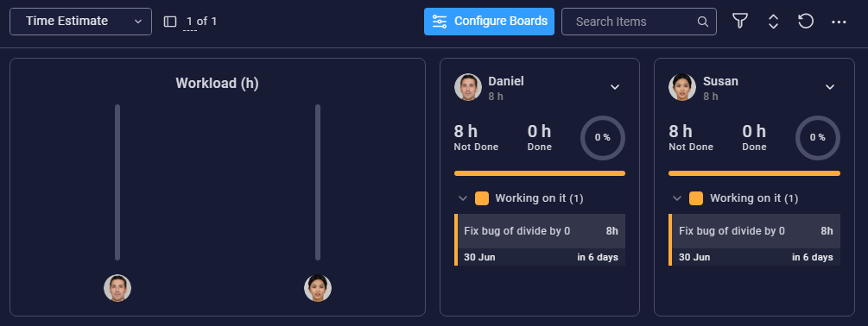
Task: Click Daniel's profile photo in his card
Action: [x=468, y=87]
